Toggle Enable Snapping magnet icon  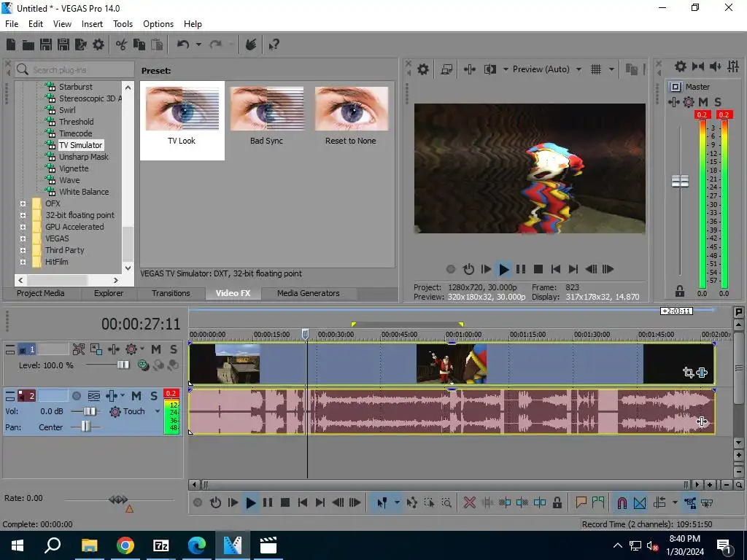[622, 502]
